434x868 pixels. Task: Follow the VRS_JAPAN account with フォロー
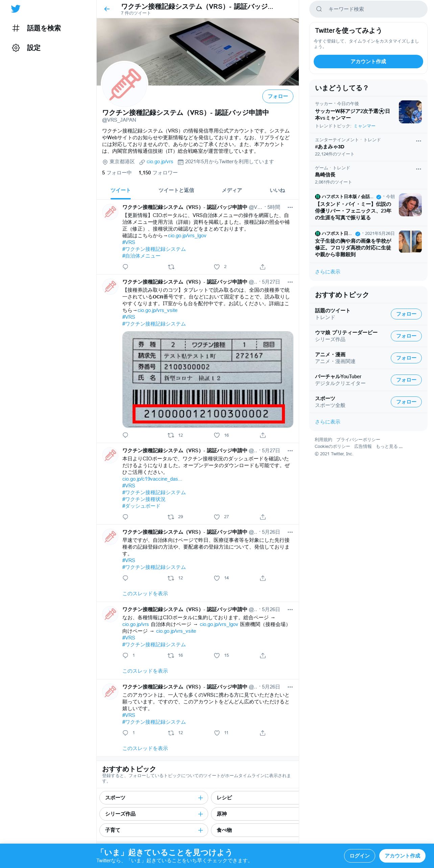point(278,96)
